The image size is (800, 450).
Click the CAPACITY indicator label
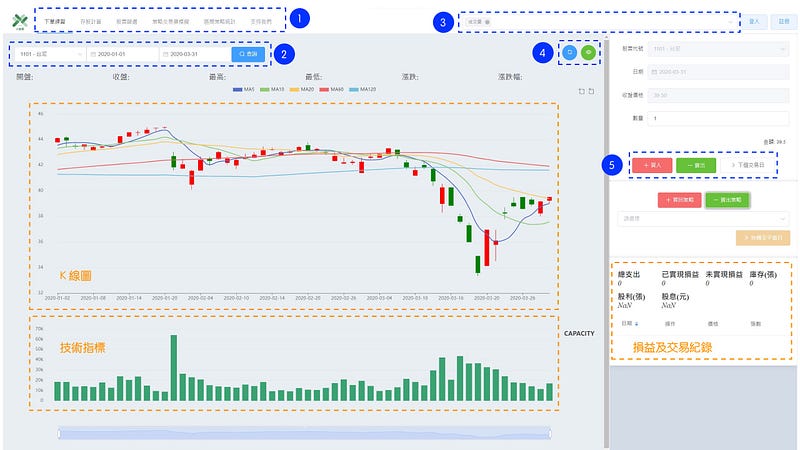tap(579, 333)
